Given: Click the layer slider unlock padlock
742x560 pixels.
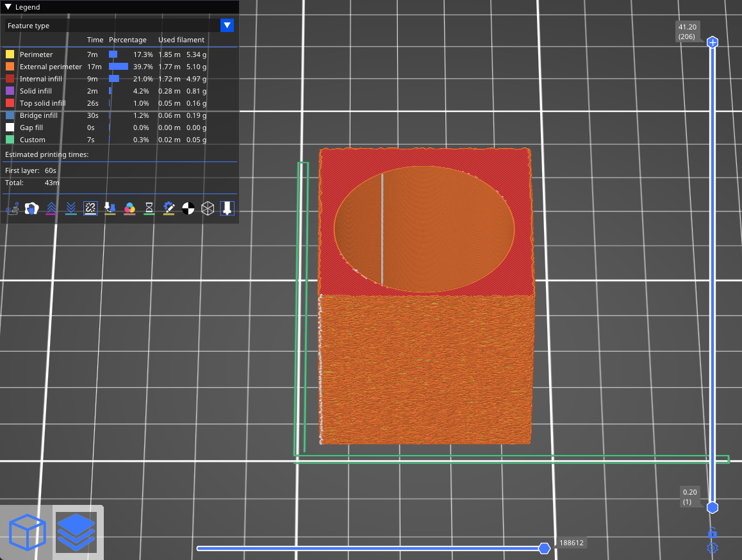Looking at the screenshot, I should pyautogui.click(x=712, y=533).
